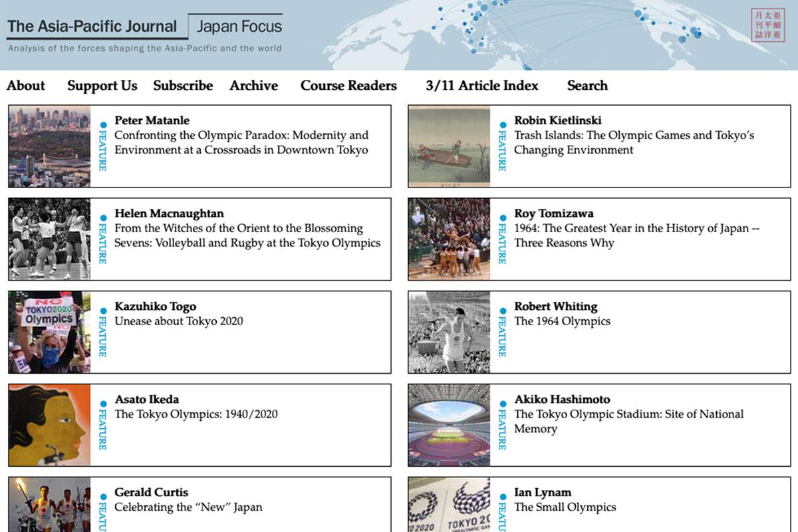The width and height of the screenshot is (798, 532).
Task: Open the Tokyo 2020 emblem thumbnail
Action: 450,505
